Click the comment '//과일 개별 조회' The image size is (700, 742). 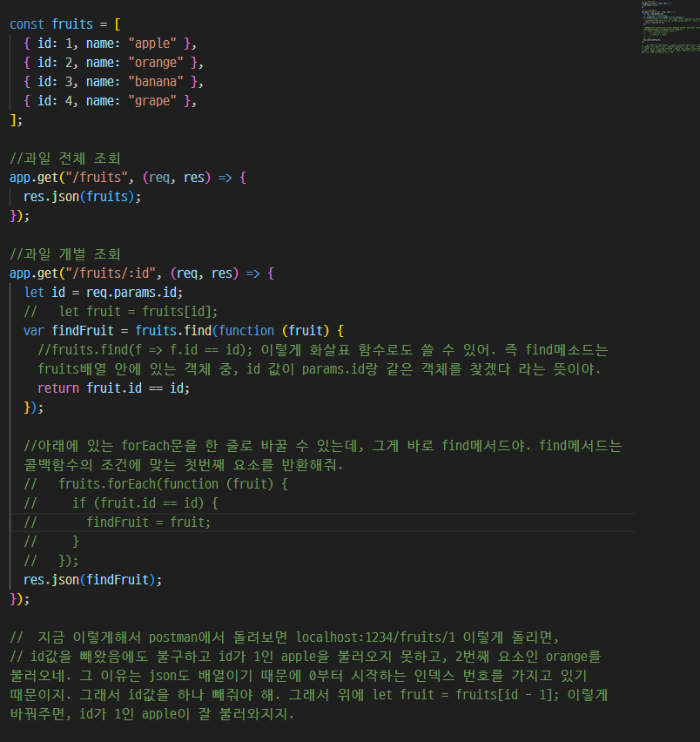pos(64,254)
